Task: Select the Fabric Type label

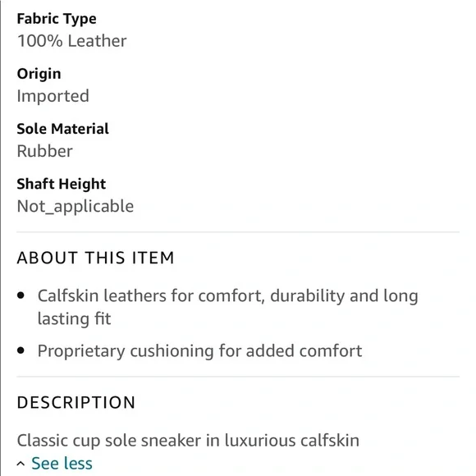Action: click(57, 19)
